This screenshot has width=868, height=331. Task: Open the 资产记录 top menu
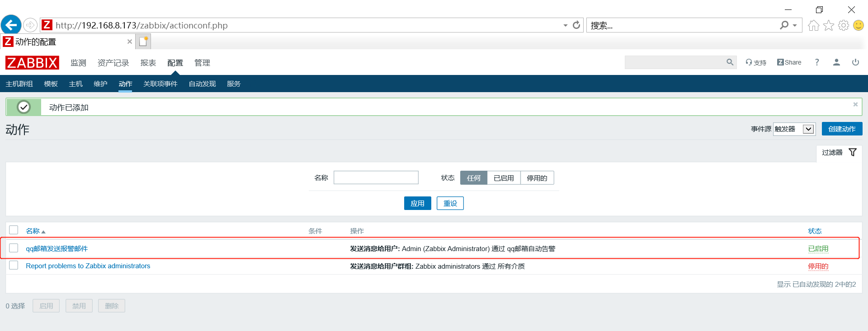pos(113,63)
